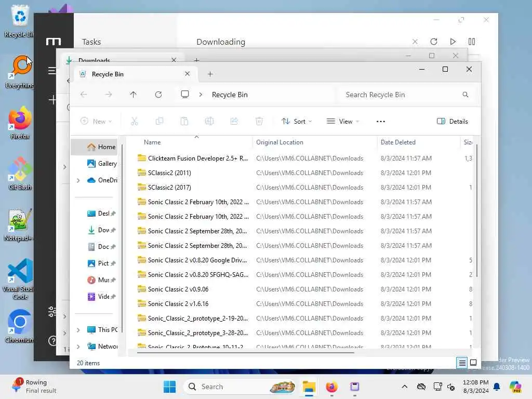532x399 pixels.
Task: Click the Share icon in toolbar
Action: click(234, 121)
